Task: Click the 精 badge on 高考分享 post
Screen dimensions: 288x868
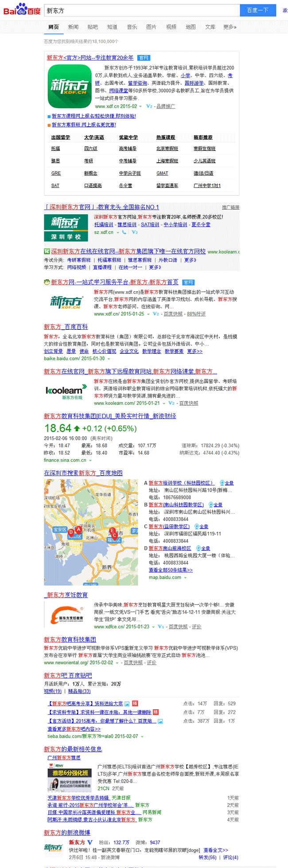Action: coord(135,703)
